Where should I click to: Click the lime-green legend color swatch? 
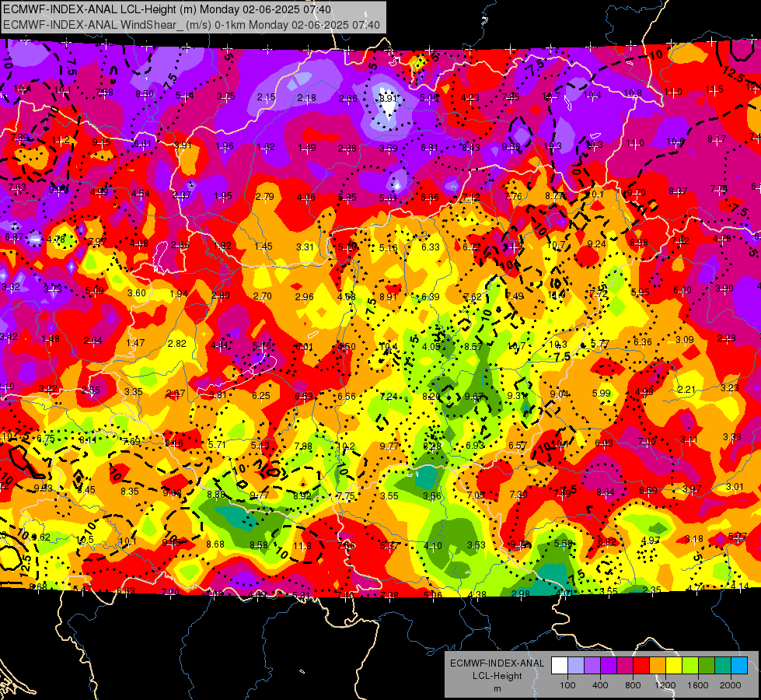690,666
